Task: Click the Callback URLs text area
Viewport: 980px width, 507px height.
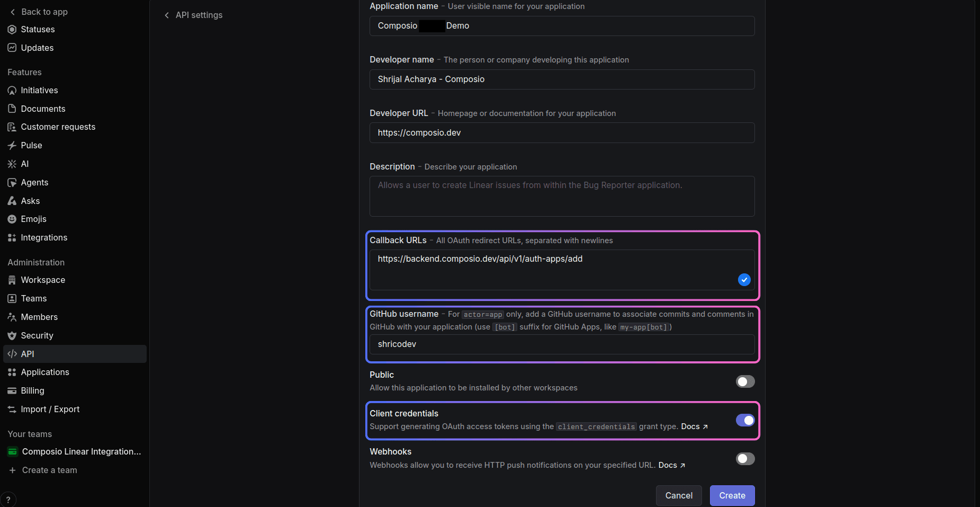Action: (562, 270)
